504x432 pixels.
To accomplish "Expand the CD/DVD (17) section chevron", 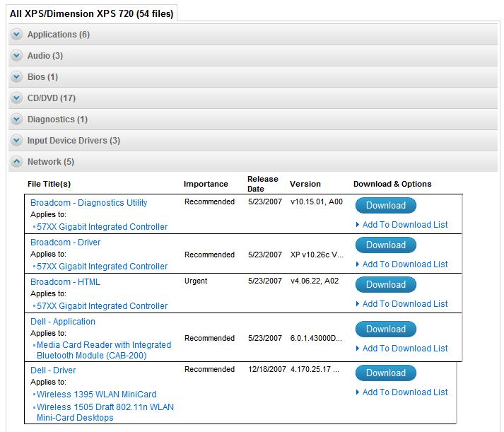I will pos(16,98).
